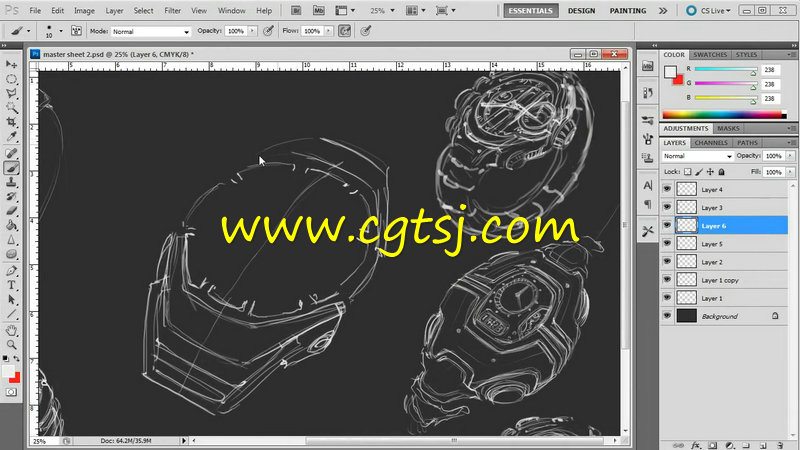Hide Layer 1 copy visibility eye
800x450 pixels.
[667, 280]
